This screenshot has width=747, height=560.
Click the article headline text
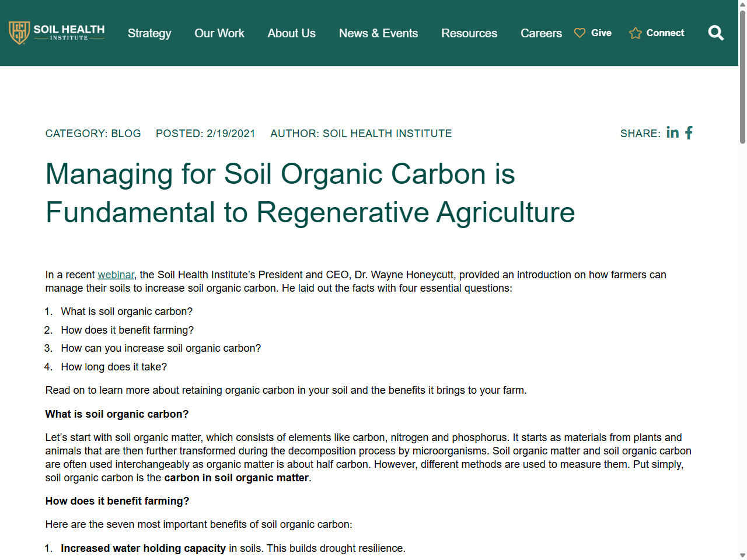pos(310,193)
